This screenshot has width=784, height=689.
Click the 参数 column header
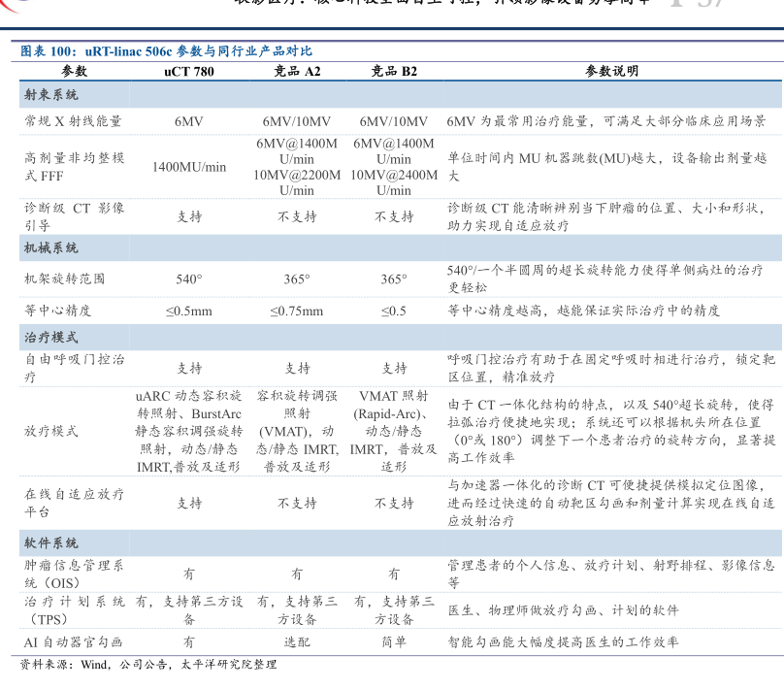click(70, 70)
